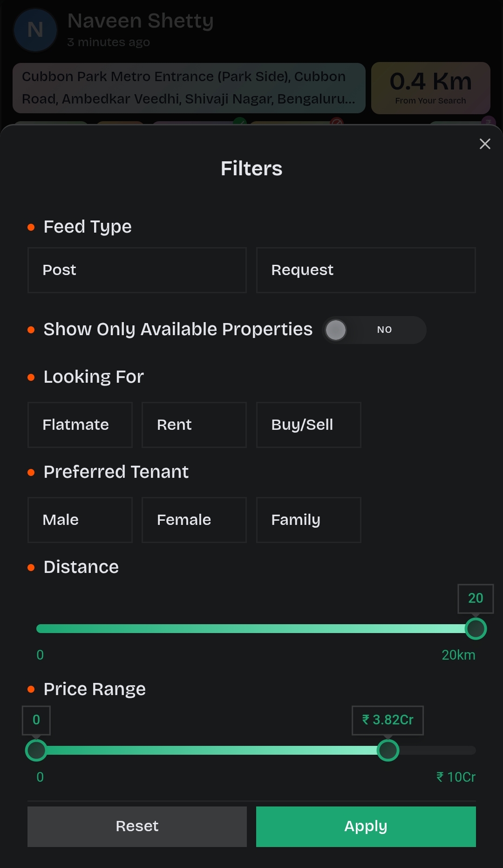Screen dimensions: 503x868
Task: Choose Flatmate under Looking For
Action: pyautogui.click(x=80, y=425)
